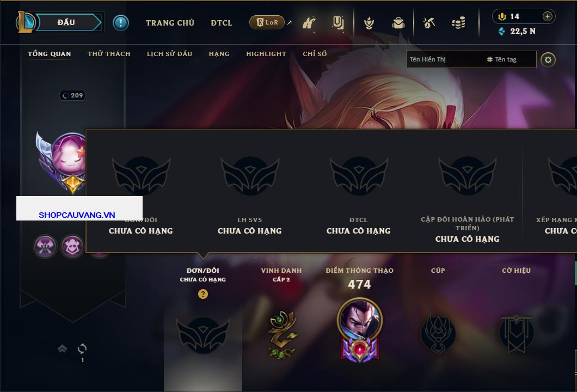Switch to THỬ THÁCH tab

click(x=109, y=54)
